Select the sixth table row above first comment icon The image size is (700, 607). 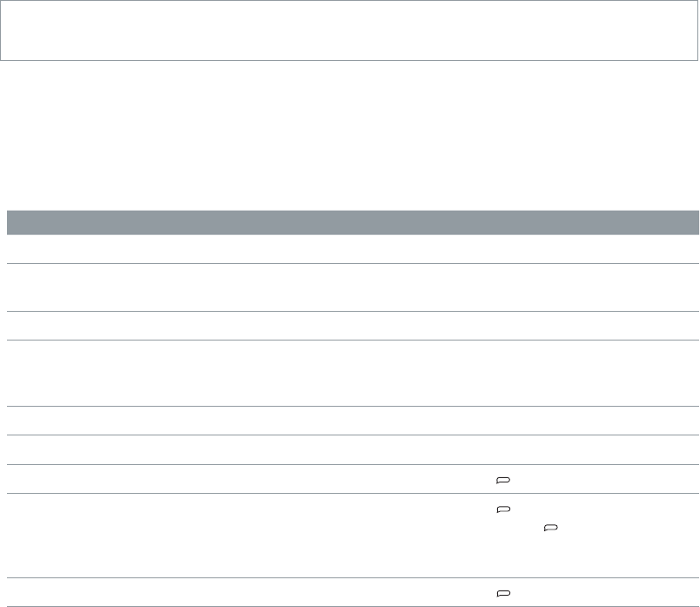(353, 449)
